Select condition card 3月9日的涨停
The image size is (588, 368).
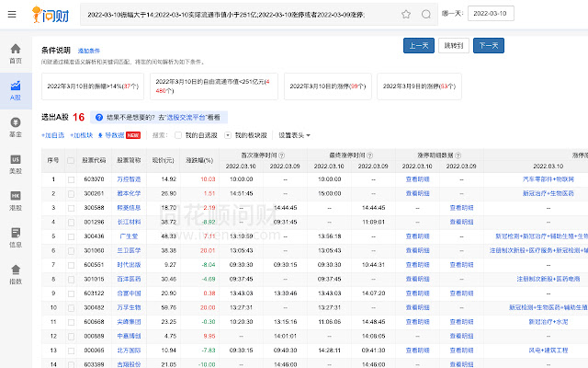[x=419, y=86]
